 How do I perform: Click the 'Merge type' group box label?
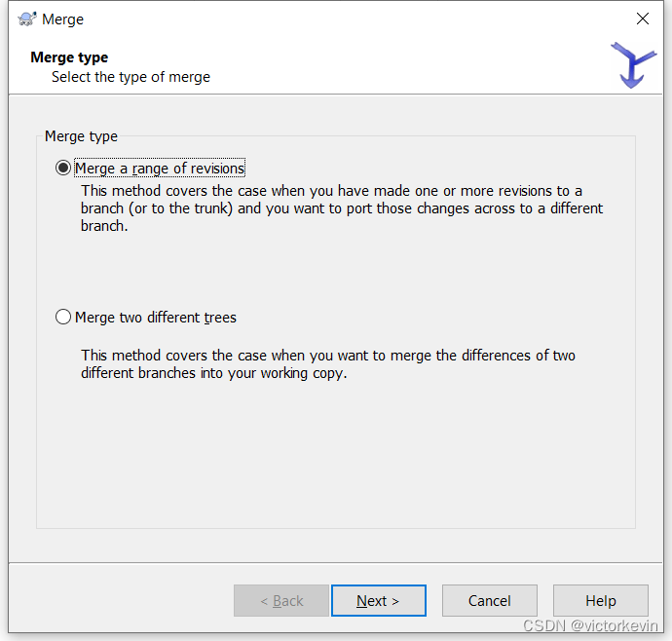[81, 136]
